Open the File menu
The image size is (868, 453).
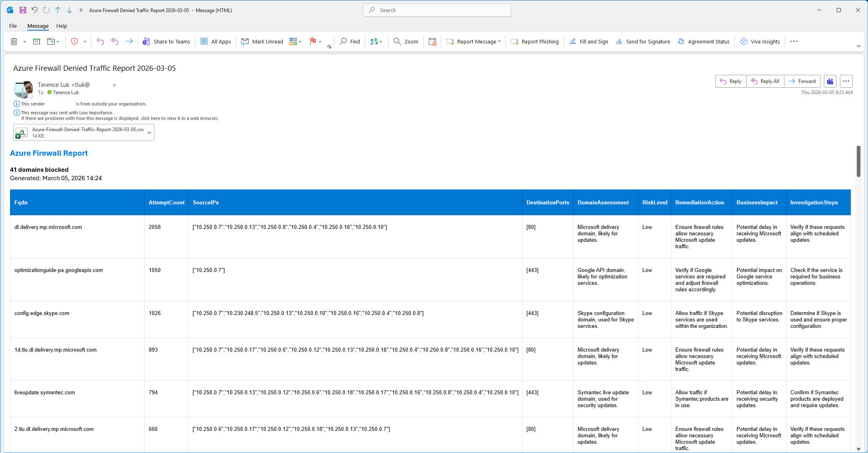coord(13,26)
